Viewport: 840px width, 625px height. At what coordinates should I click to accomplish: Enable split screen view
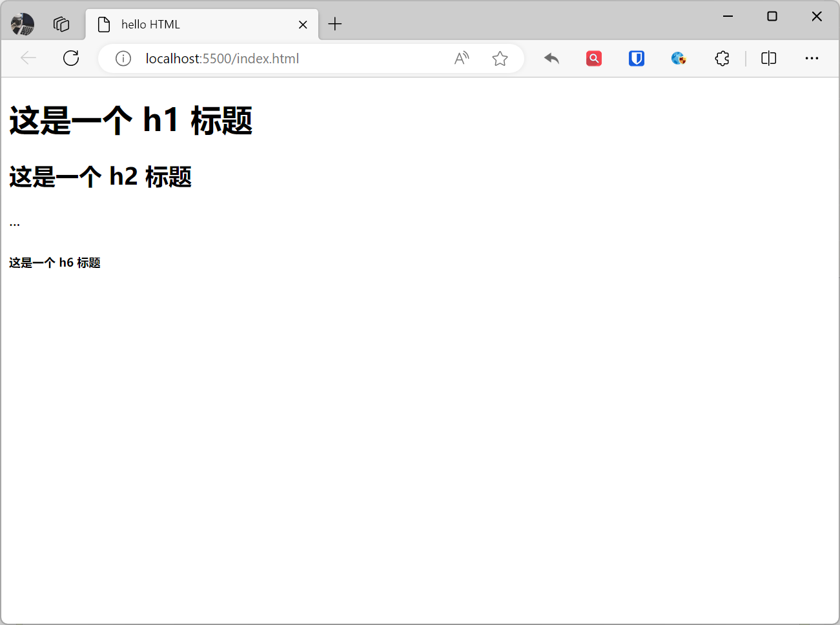click(768, 58)
